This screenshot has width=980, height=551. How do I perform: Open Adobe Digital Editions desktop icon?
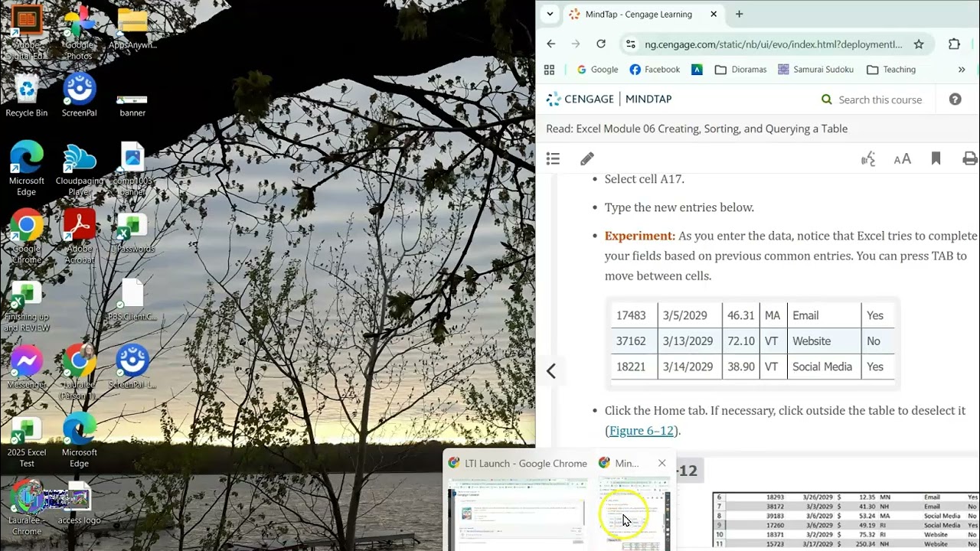(x=27, y=31)
